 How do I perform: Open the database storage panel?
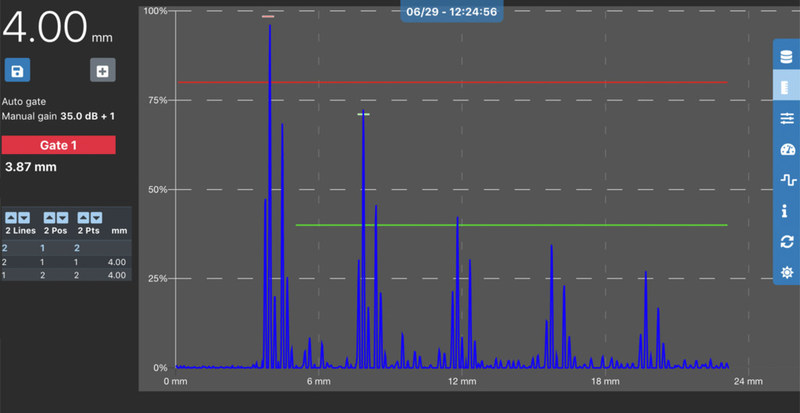pyautogui.click(x=787, y=56)
